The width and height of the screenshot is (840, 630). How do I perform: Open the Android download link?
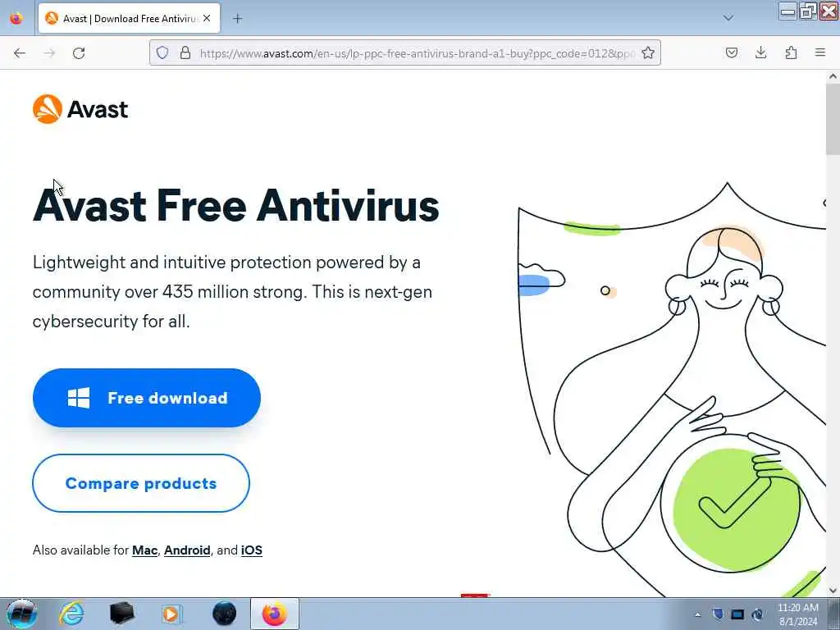[187, 550]
